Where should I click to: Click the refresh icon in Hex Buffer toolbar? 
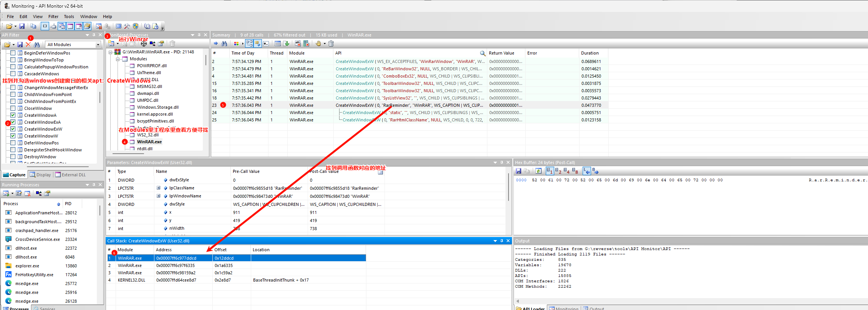[538, 171]
